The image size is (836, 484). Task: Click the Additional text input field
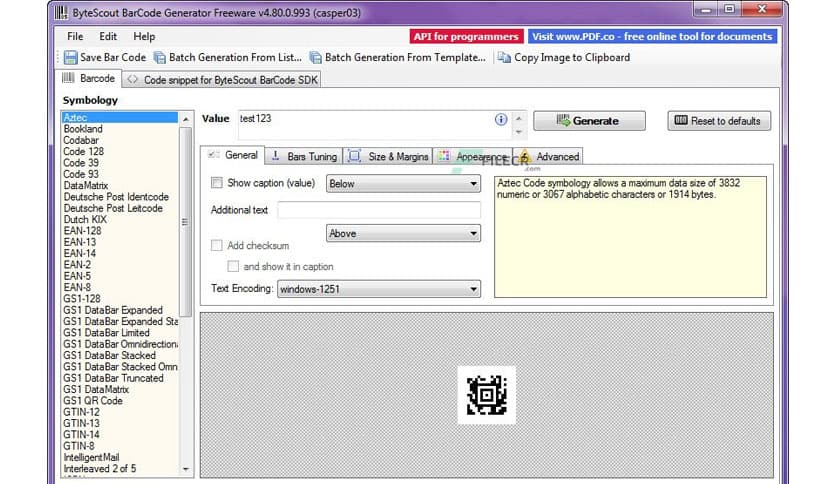(379, 210)
